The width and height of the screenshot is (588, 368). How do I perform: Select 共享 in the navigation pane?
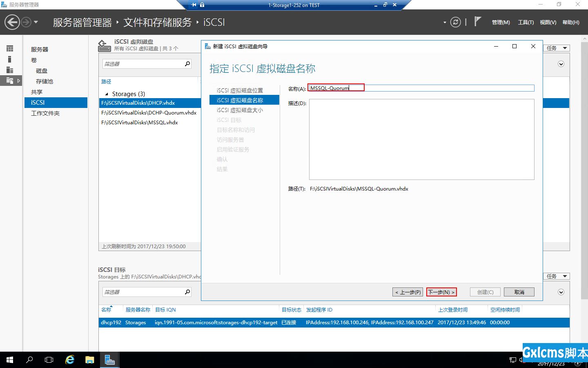click(x=37, y=92)
